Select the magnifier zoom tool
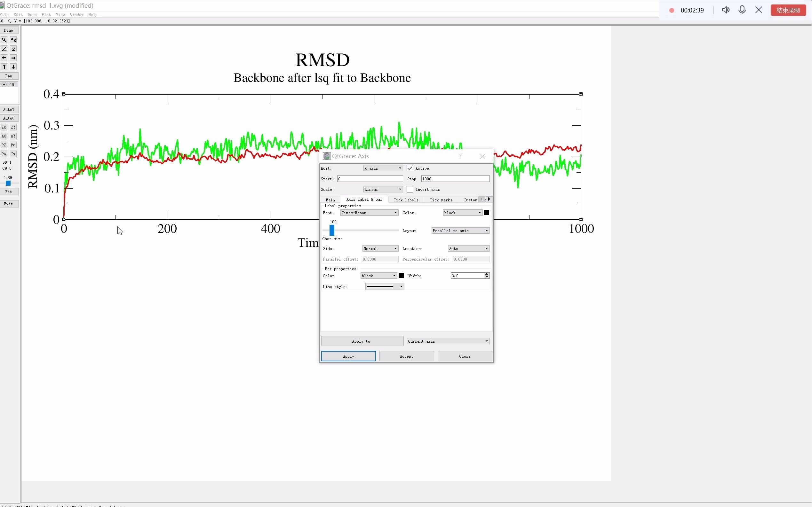 [x=4, y=40]
